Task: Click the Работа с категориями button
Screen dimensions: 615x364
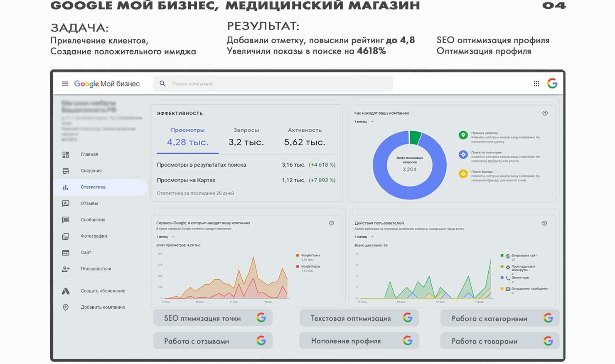Action: point(500,318)
